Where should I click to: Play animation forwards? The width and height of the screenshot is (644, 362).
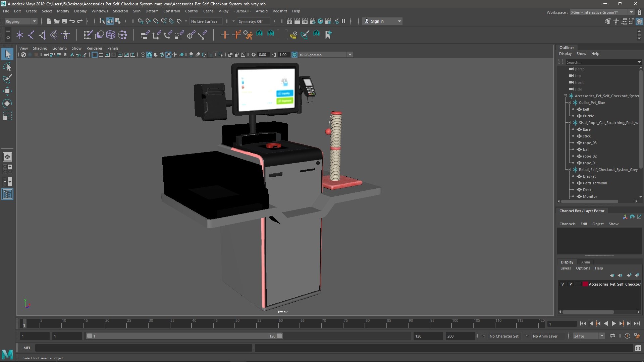pyautogui.click(x=613, y=324)
